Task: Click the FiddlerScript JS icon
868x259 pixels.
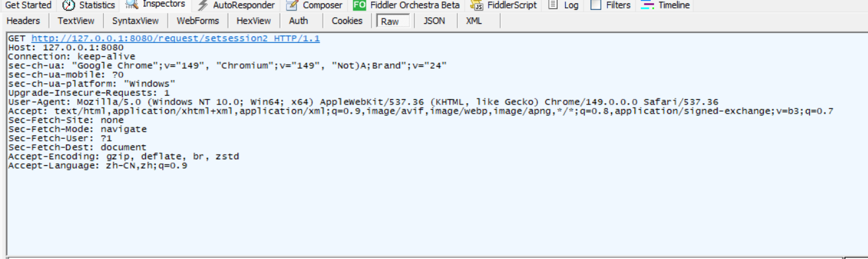Action: click(477, 5)
